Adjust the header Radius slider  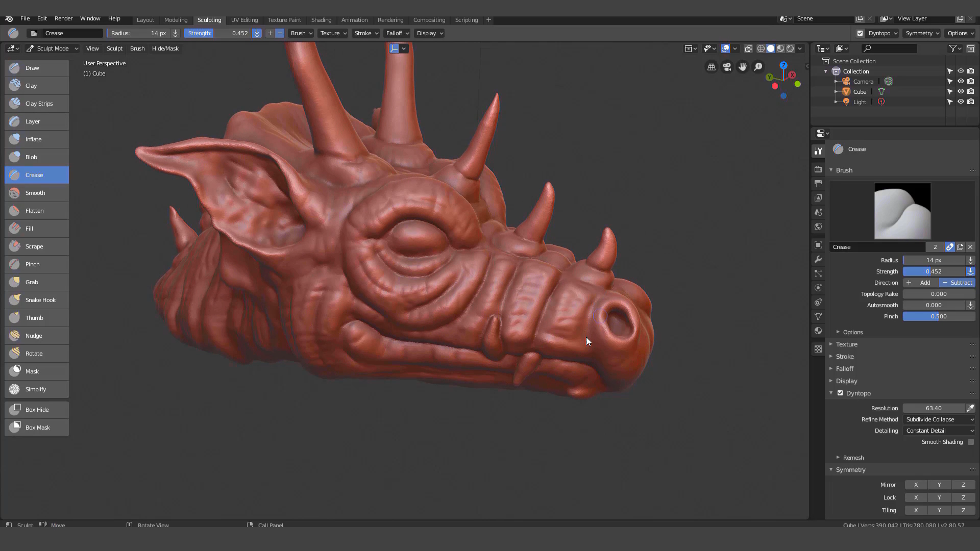pos(138,33)
